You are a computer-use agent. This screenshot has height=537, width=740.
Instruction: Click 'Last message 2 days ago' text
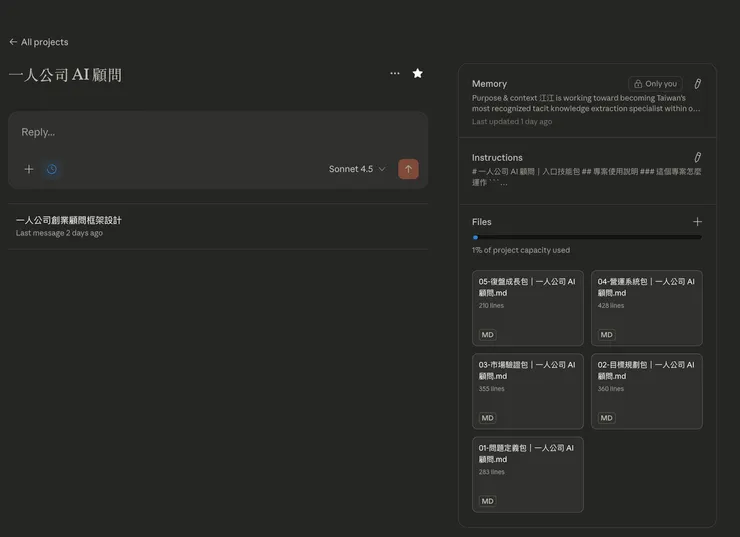pos(59,233)
